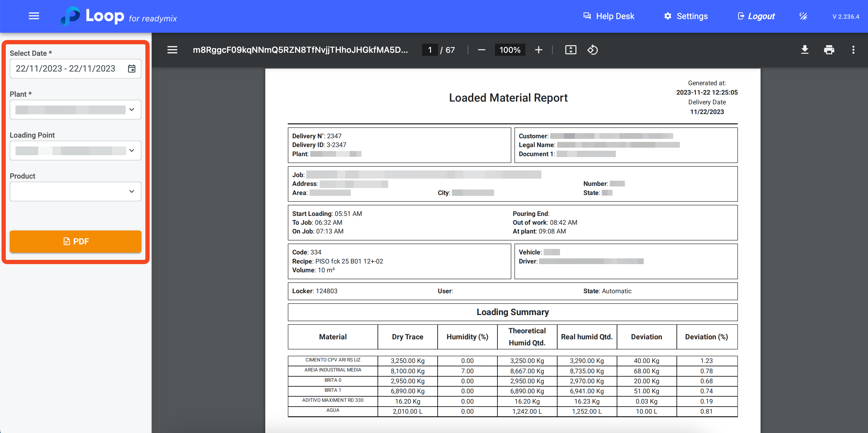868x433 pixels.
Task: Zoom out the PDF with minus button
Action: pos(481,50)
